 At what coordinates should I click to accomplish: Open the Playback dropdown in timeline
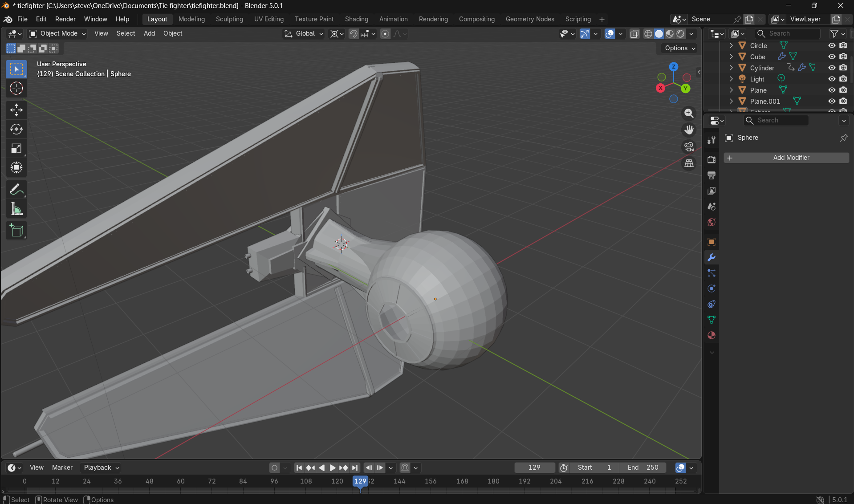[102, 467]
